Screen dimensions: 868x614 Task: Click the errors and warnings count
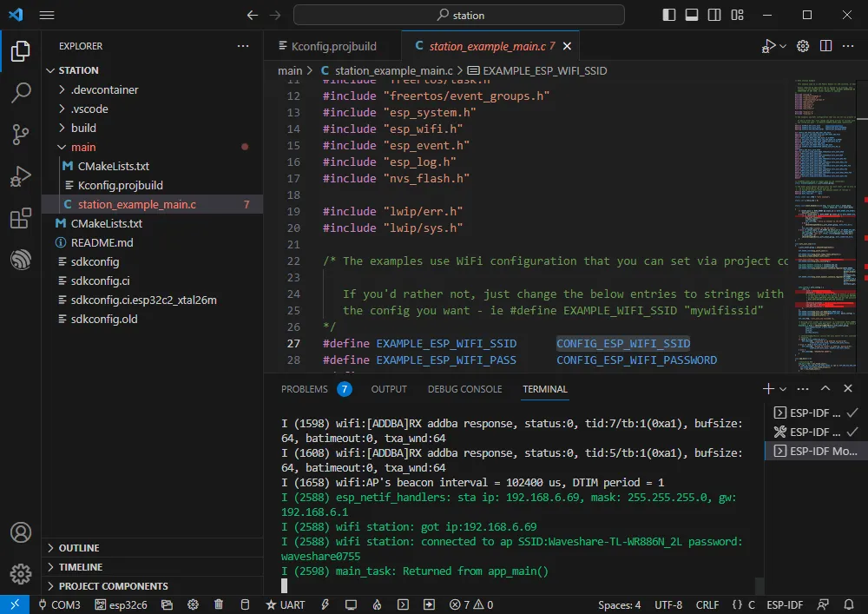[471, 604]
